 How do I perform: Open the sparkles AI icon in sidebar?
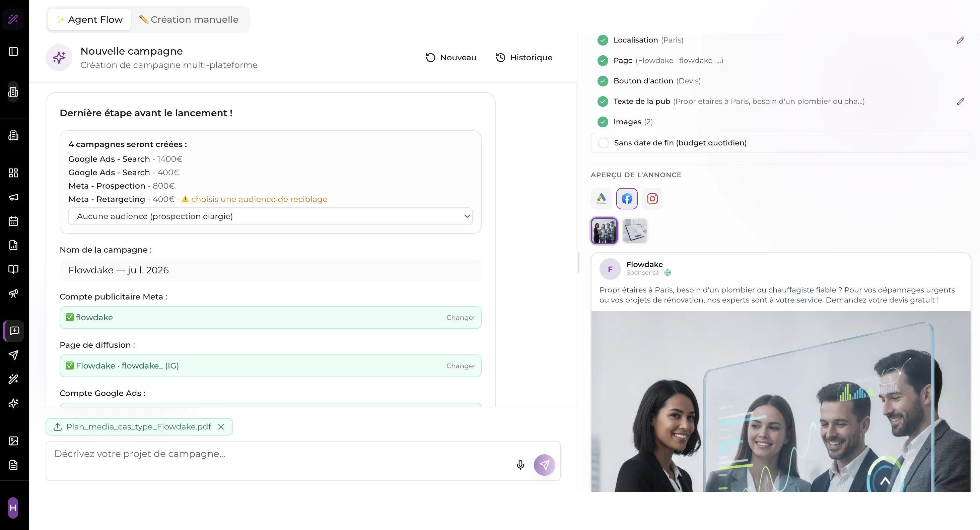[x=13, y=403]
